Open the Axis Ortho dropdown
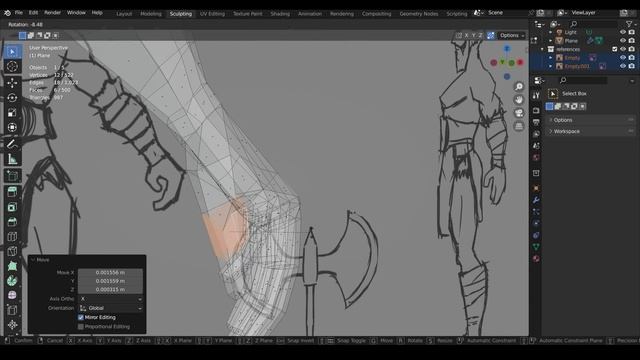This screenshot has width=640, height=360. point(111,299)
